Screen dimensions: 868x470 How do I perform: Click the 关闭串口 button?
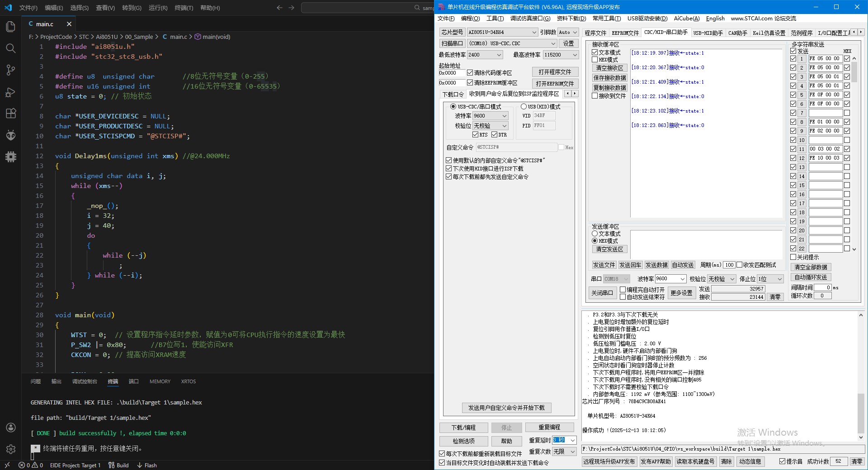(x=602, y=293)
